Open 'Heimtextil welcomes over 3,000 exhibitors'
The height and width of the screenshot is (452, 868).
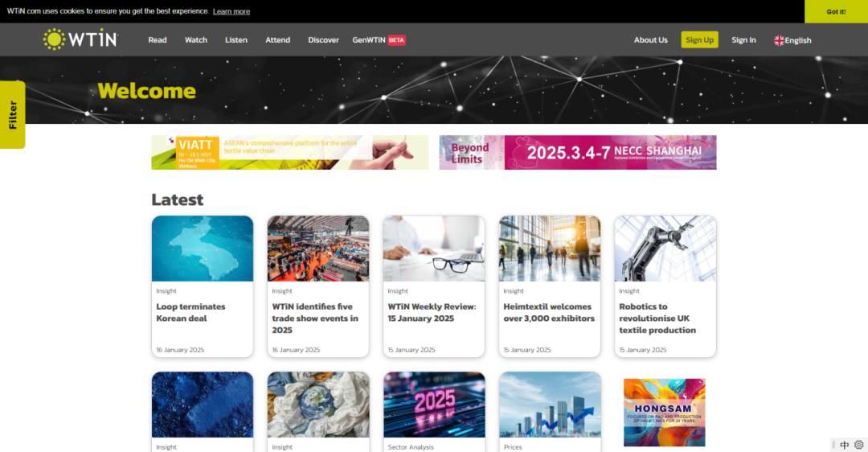(x=549, y=312)
